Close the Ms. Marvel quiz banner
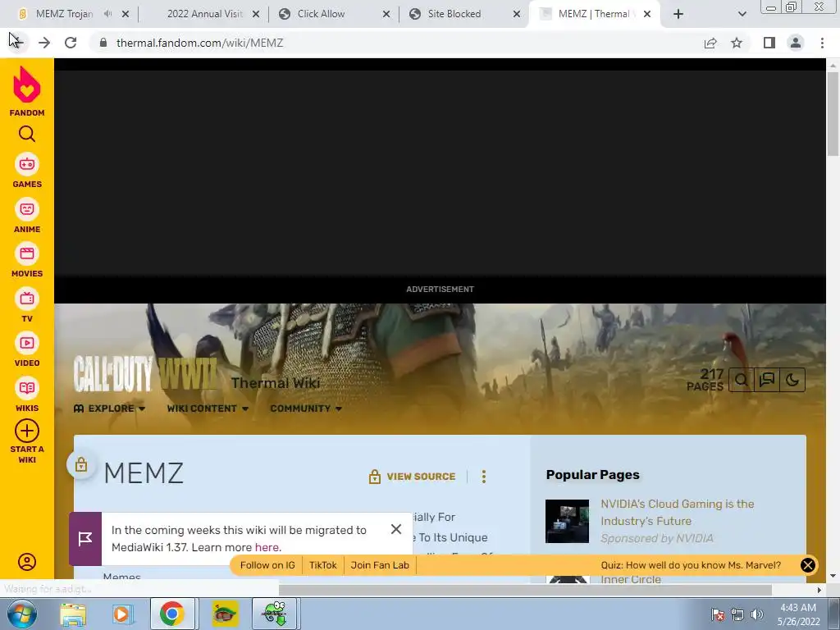Screen dimensions: 840x630 point(807,565)
